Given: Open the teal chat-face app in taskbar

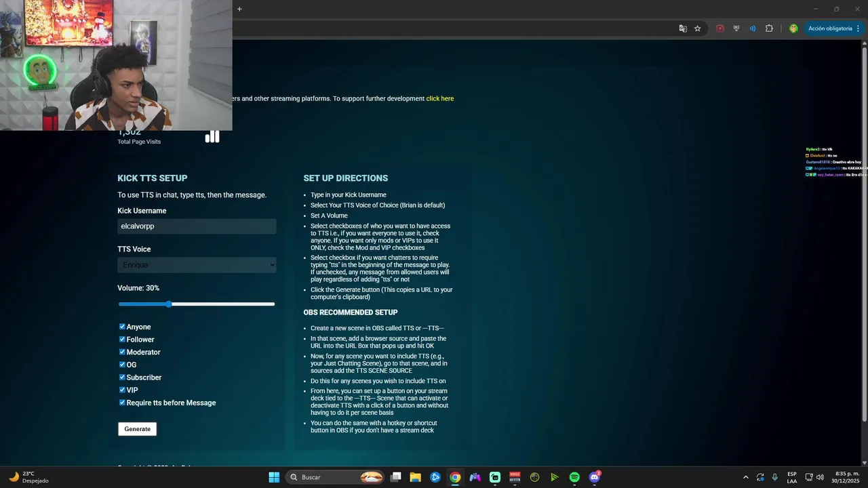Looking at the screenshot, I should [495, 477].
